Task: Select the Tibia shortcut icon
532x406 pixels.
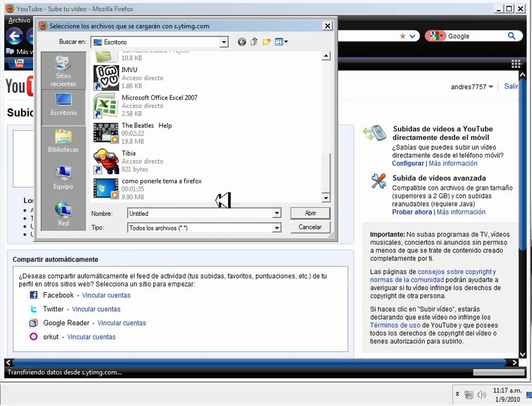Action: click(x=106, y=161)
